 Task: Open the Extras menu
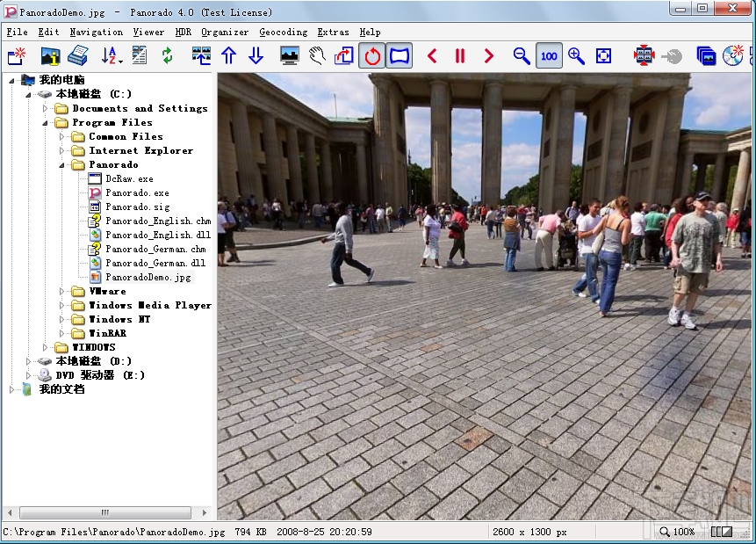click(x=333, y=33)
